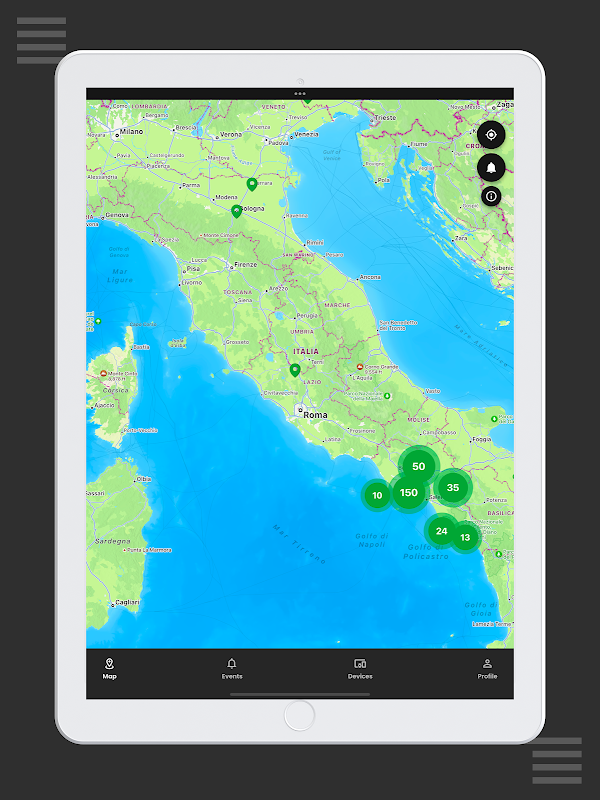Screen dimensions: 600x800
Task: Click the Milano city label
Action: point(131,132)
